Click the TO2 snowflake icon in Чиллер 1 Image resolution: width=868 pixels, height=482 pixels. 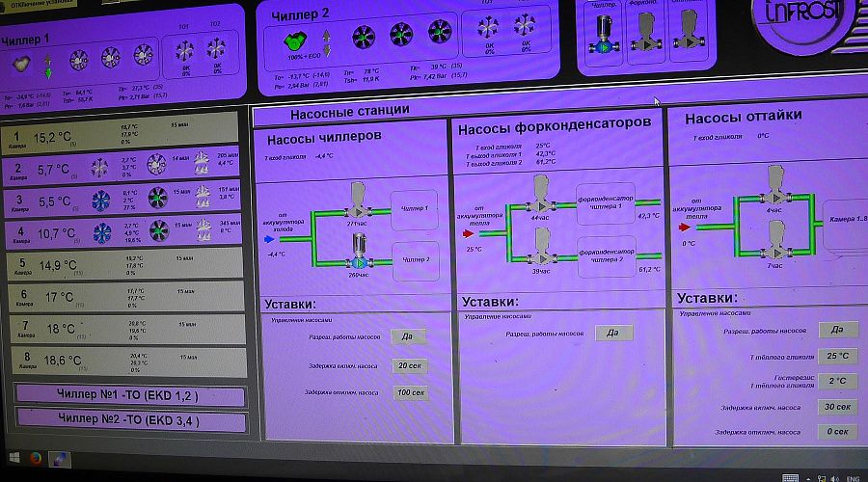[216, 49]
